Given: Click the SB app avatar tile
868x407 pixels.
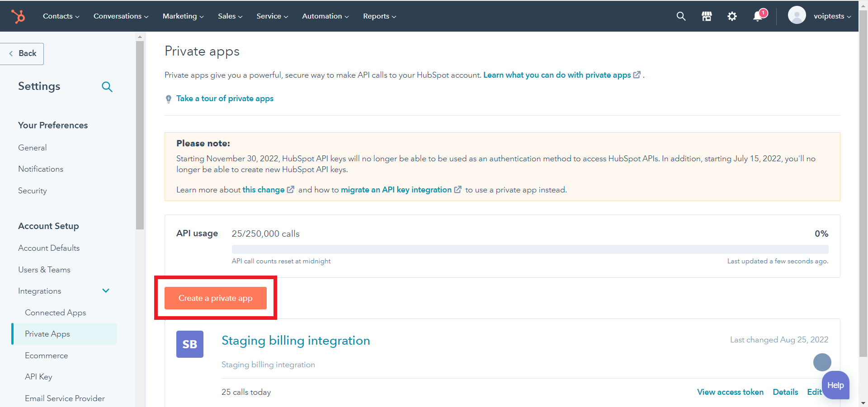Looking at the screenshot, I should click(x=190, y=344).
